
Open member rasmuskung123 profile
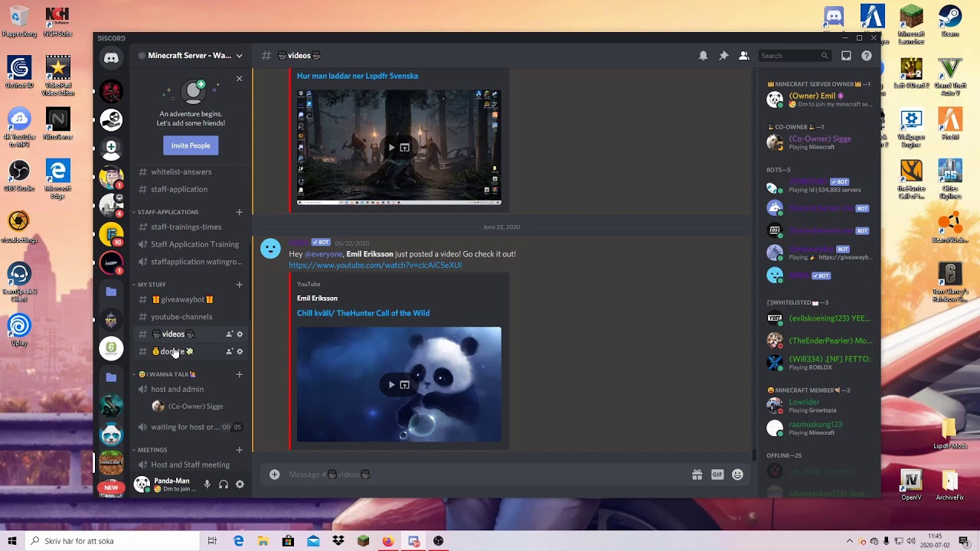[x=819, y=428]
